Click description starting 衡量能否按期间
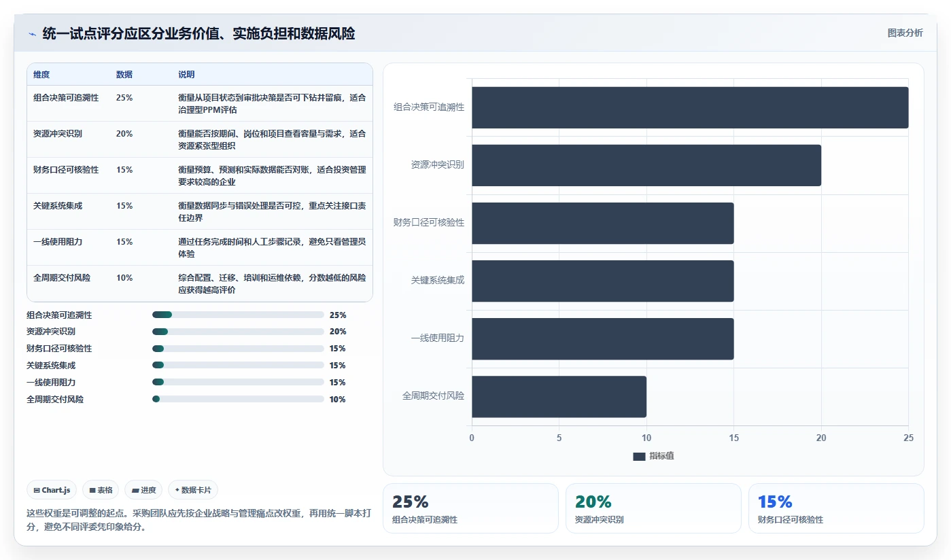 click(272, 140)
